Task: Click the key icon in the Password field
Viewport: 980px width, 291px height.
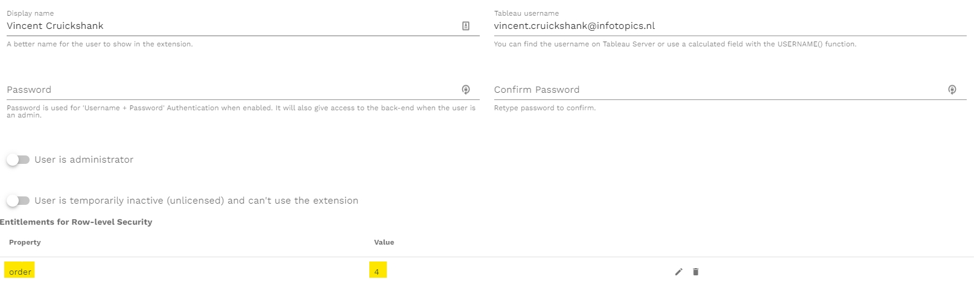Action: 466,90
